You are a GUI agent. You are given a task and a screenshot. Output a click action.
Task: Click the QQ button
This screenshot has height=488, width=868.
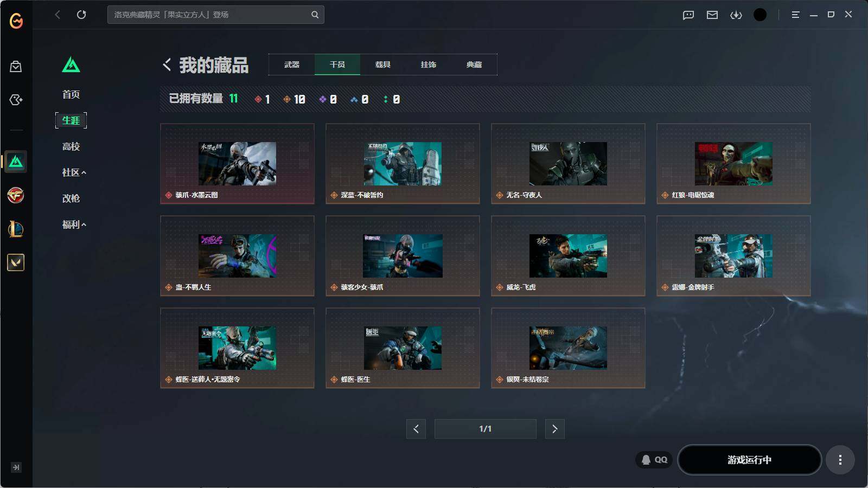[654, 460]
